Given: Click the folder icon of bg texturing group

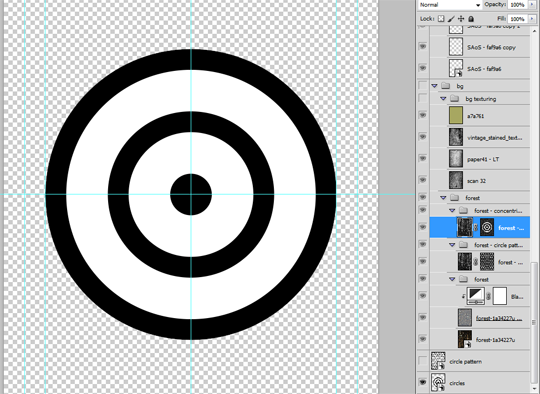Looking at the screenshot, I should click(455, 99).
